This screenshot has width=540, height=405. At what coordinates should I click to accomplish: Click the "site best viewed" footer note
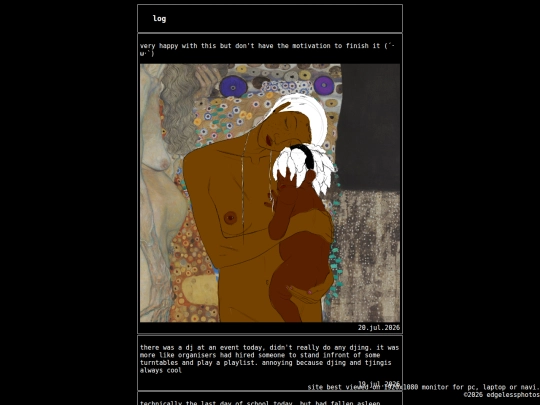424,387
